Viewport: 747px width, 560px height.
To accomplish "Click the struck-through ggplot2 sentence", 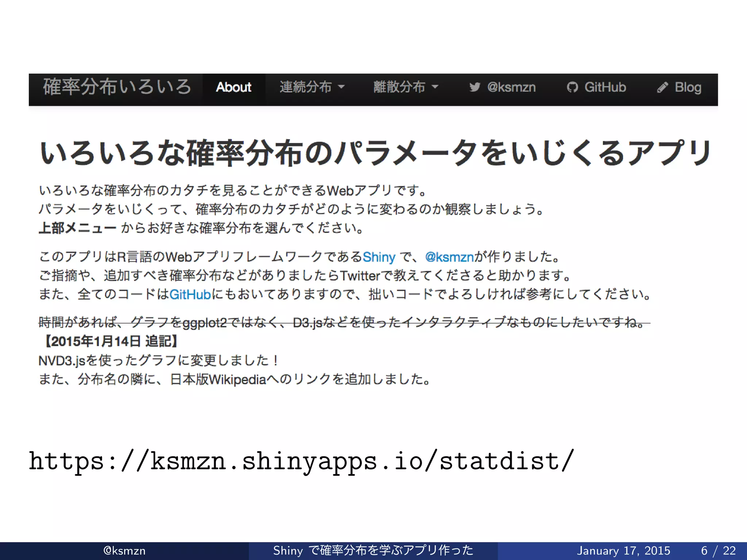I will (x=344, y=322).
